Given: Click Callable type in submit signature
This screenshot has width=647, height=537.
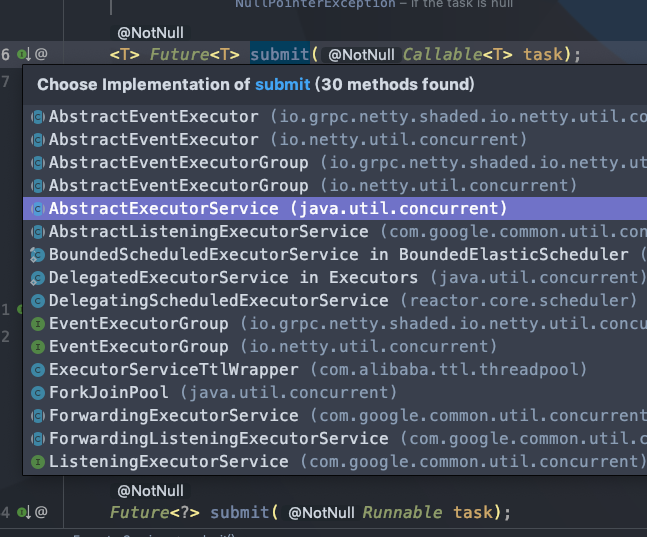Looking at the screenshot, I should point(442,54).
